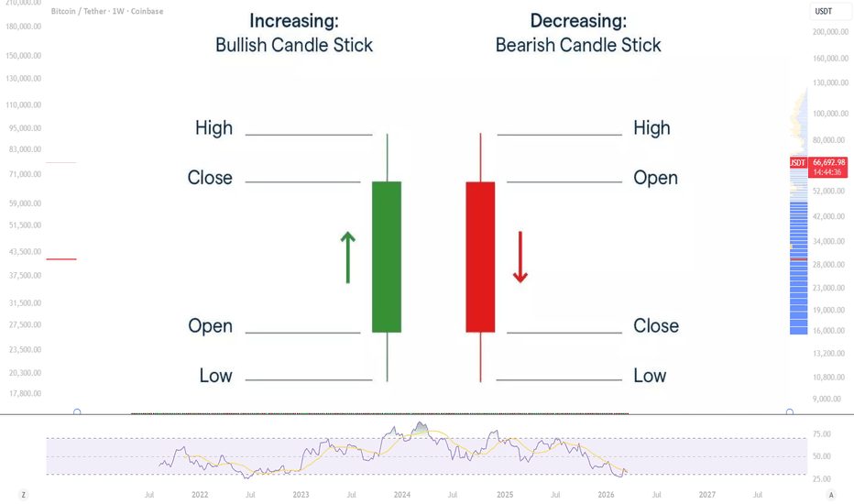Click the 66,692.98 current price label
The height and width of the screenshot is (504, 854).
tap(828, 162)
